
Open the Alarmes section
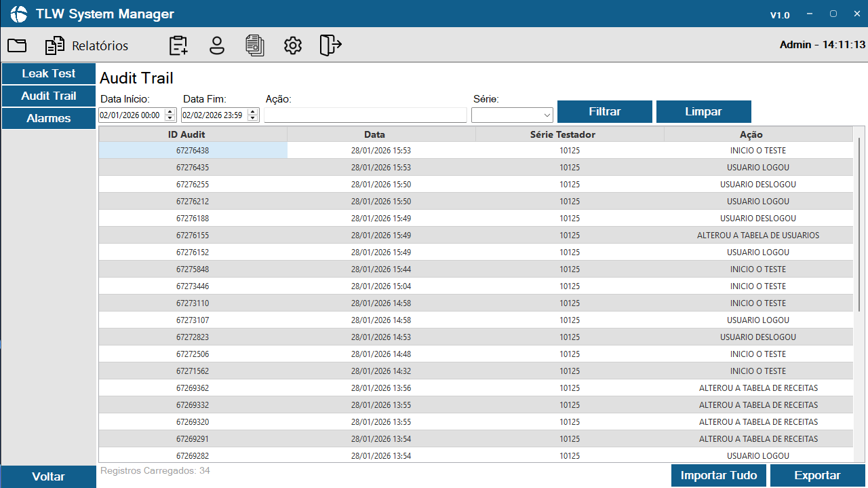click(x=48, y=118)
